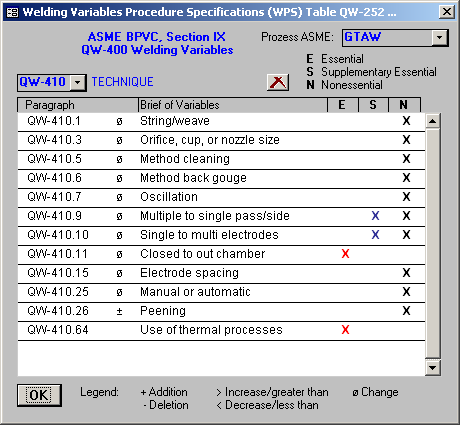
Task: Click the Peening variable text
Action: (x=163, y=311)
